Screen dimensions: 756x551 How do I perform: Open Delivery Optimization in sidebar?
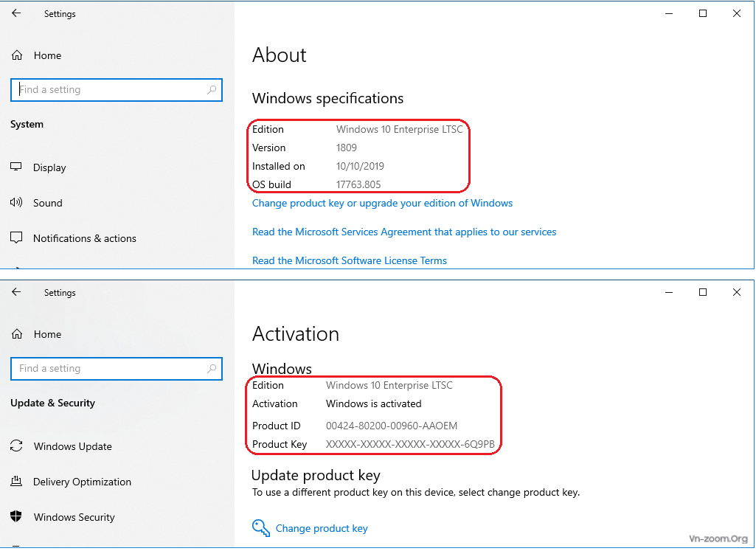82,482
